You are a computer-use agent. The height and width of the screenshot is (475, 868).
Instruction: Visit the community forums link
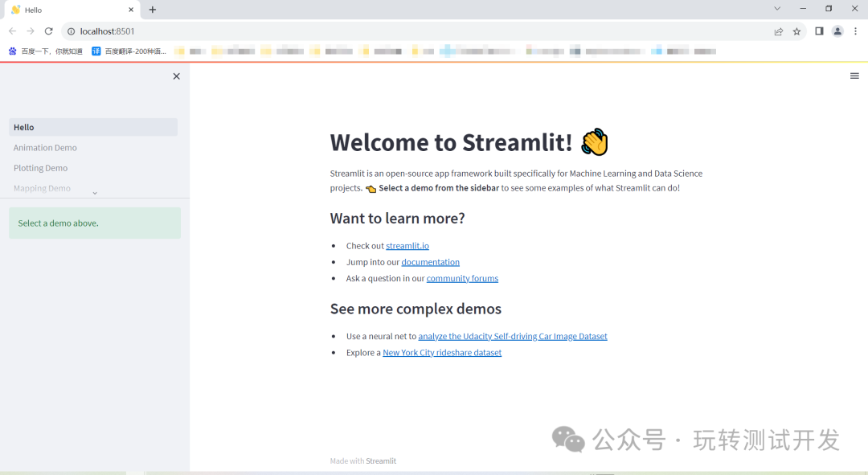462,278
